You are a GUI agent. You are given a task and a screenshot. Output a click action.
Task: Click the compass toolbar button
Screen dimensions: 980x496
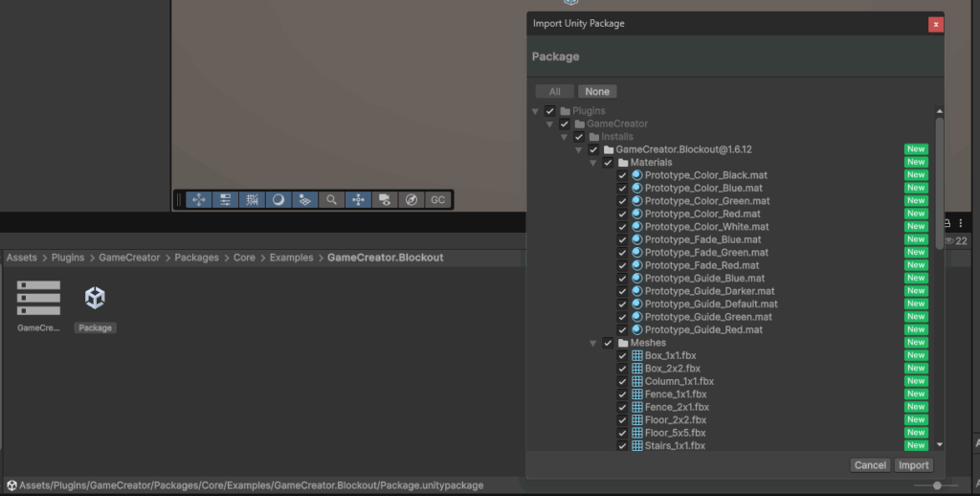tap(412, 199)
